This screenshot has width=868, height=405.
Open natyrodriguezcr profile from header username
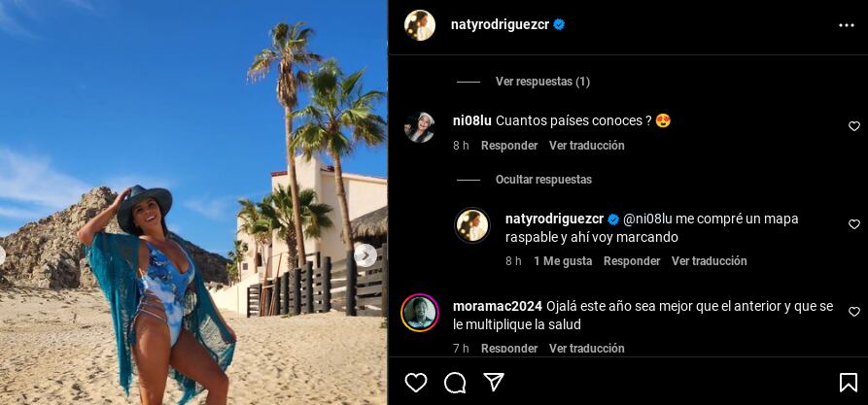click(x=500, y=25)
